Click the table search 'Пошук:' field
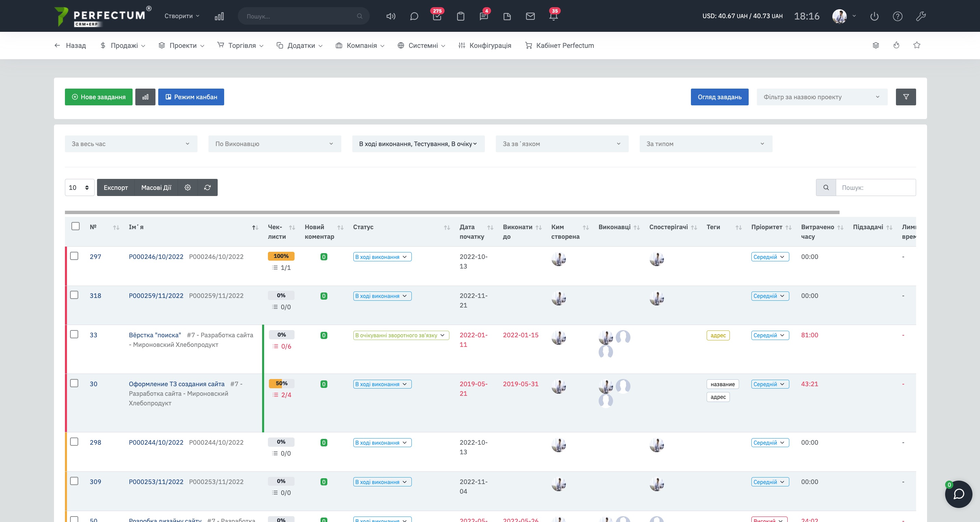 pyautogui.click(x=875, y=187)
